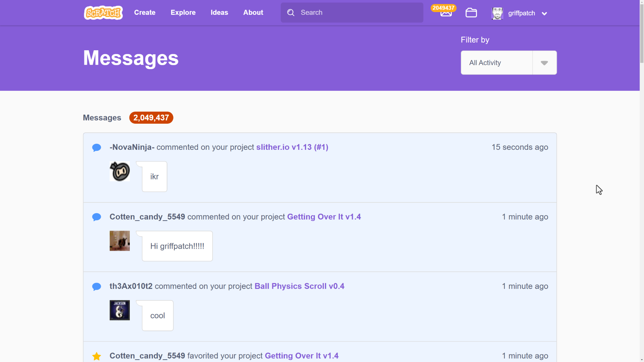
Task: Click the favorite star icon beside Cotten_candy_5549
Action: point(97,356)
